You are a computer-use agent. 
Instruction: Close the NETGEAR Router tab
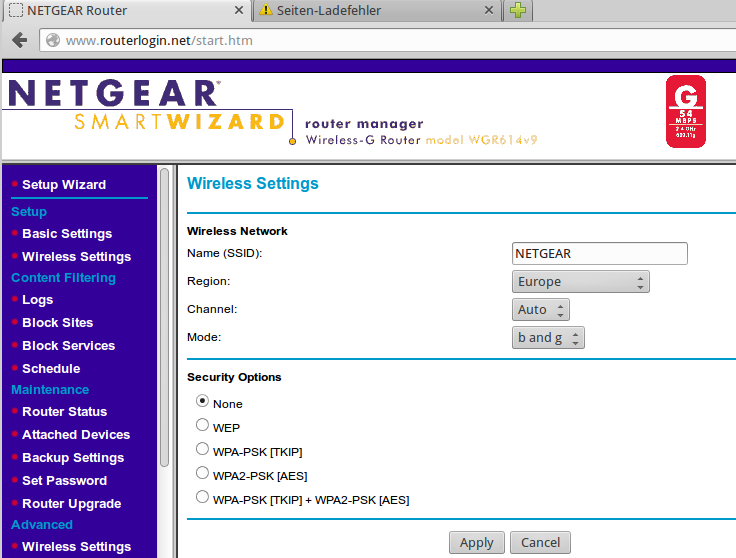coord(238,10)
